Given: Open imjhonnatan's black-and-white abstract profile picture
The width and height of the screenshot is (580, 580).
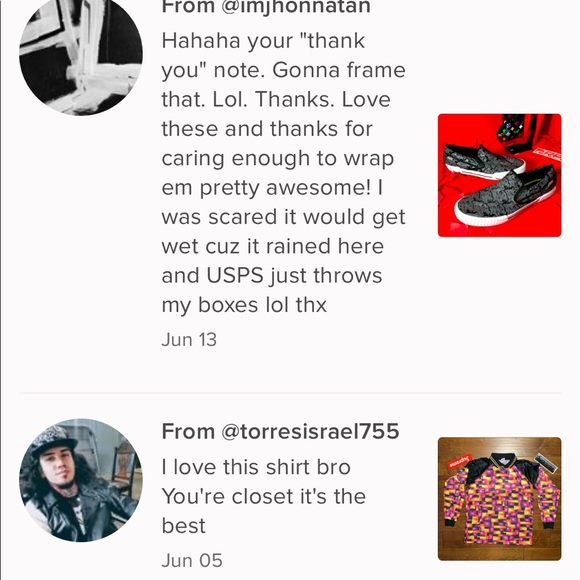Looking at the screenshot, I should pyautogui.click(x=81, y=54).
